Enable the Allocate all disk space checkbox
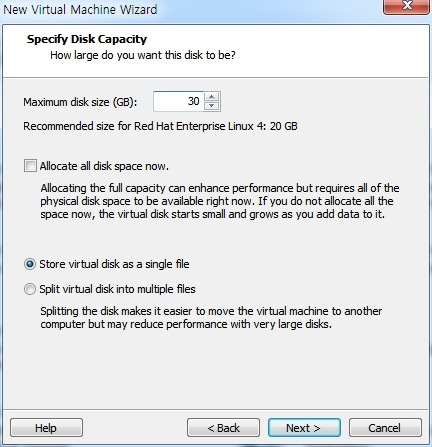 [30, 166]
